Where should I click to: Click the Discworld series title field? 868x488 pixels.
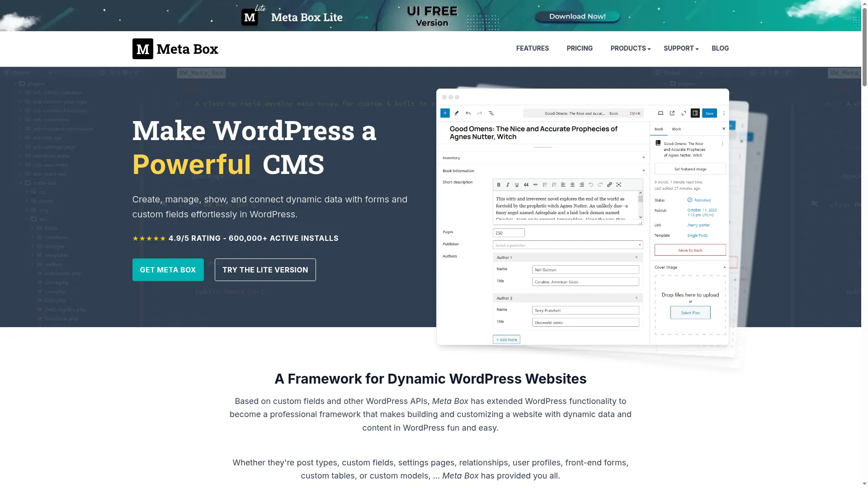[x=585, y=323]
